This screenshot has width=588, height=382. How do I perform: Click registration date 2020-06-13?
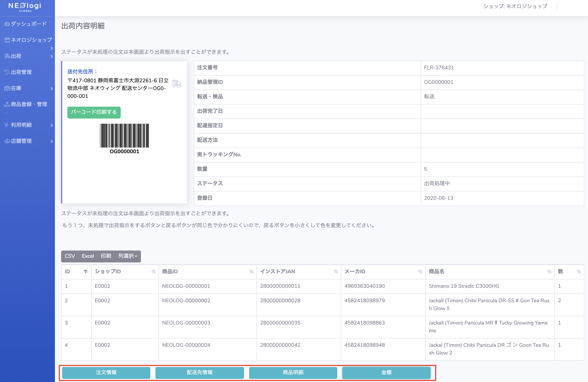coord(439,198)
